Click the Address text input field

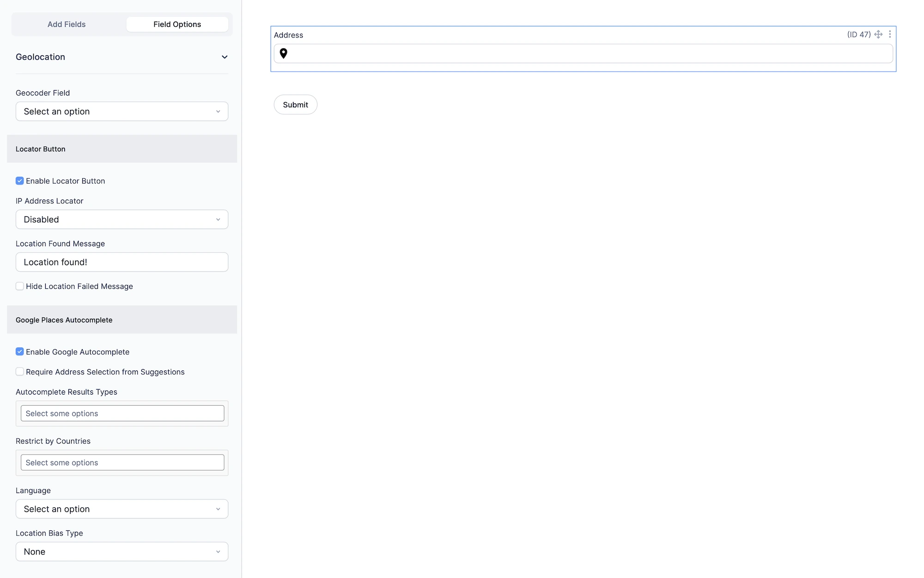[587, 54]
